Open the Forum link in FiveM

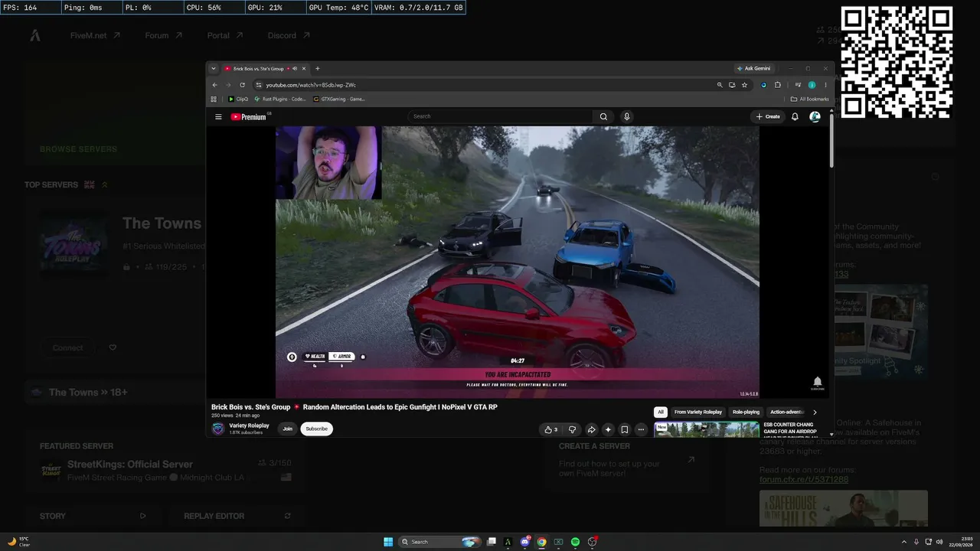[x=164, y=35]
